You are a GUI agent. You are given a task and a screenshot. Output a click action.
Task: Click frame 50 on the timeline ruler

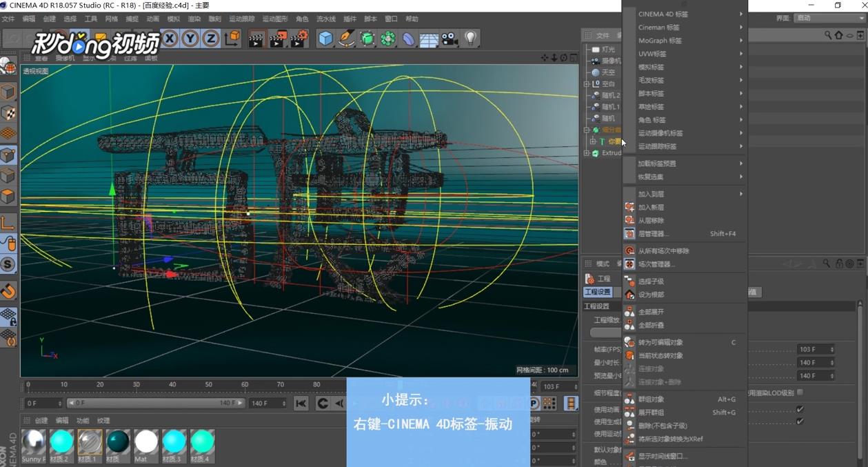(208, 385)
